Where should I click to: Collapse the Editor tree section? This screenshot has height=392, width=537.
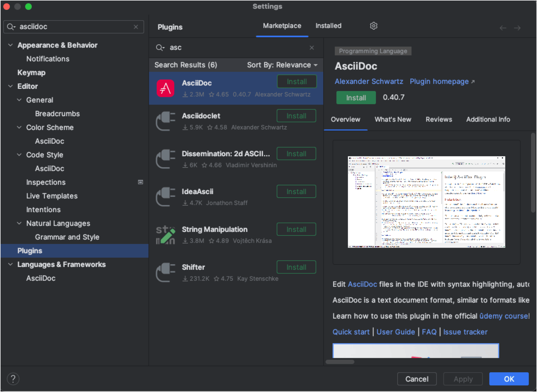[10, 86]
